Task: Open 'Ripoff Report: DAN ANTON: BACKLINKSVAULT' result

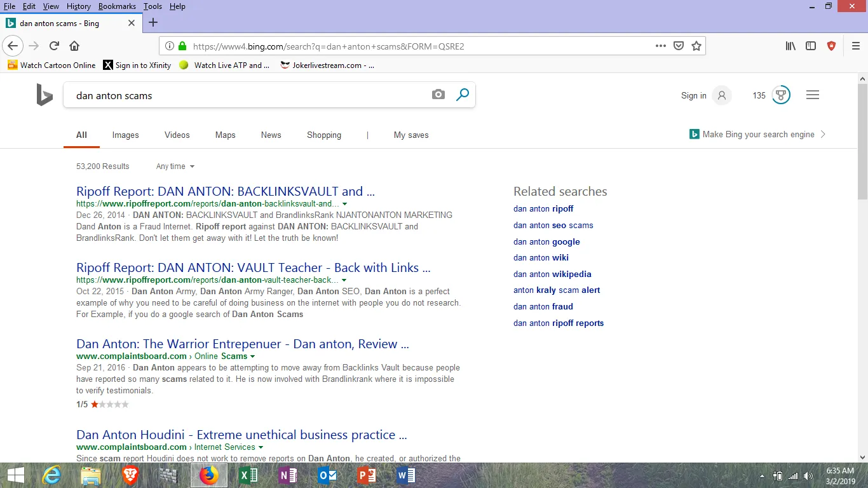Action: coord(226,191)
